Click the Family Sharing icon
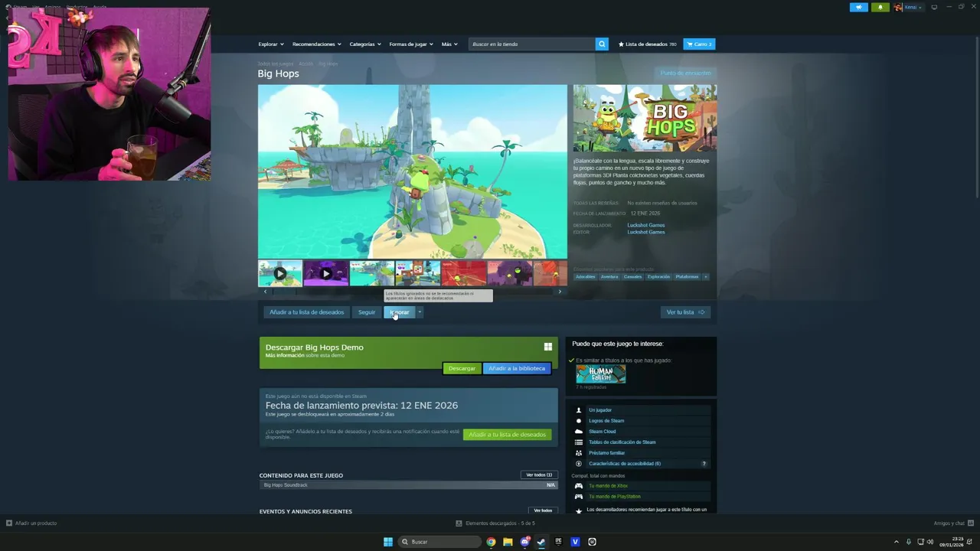The width and height of the screenshot is (980, 551). 579,453
